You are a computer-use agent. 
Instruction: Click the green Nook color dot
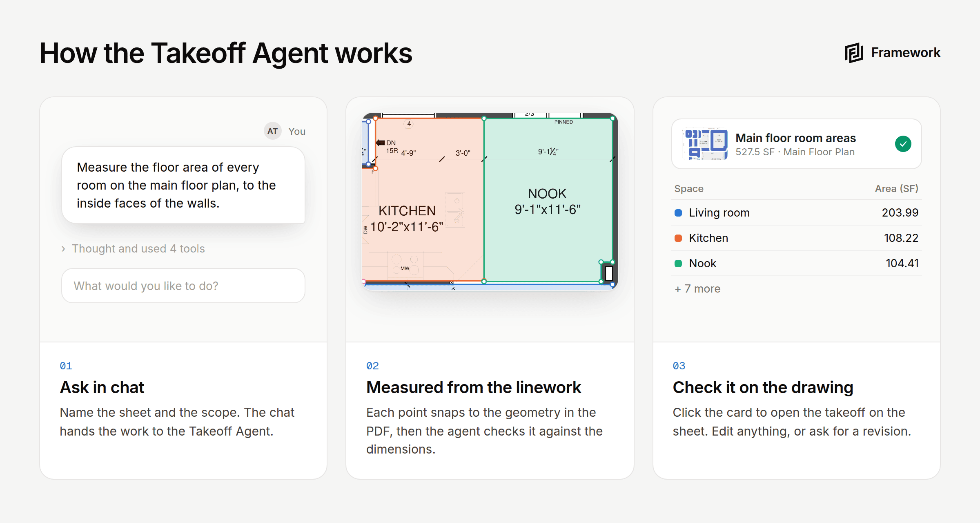click(678, 264)
